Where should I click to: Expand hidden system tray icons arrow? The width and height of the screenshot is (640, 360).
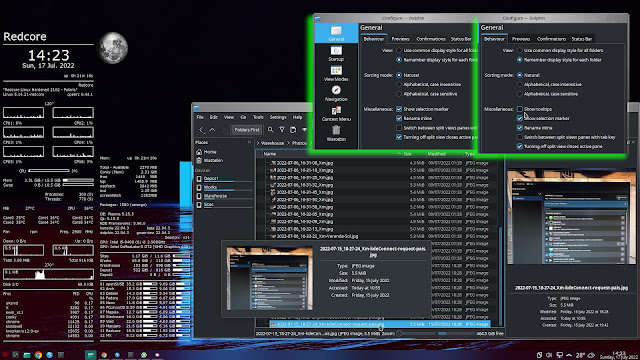[569, 355]
